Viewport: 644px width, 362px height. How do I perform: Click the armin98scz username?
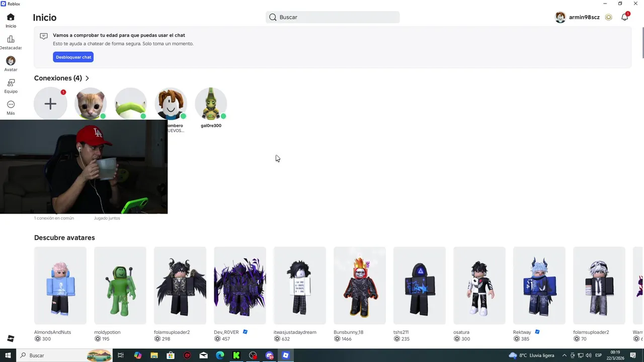point(584,17)
